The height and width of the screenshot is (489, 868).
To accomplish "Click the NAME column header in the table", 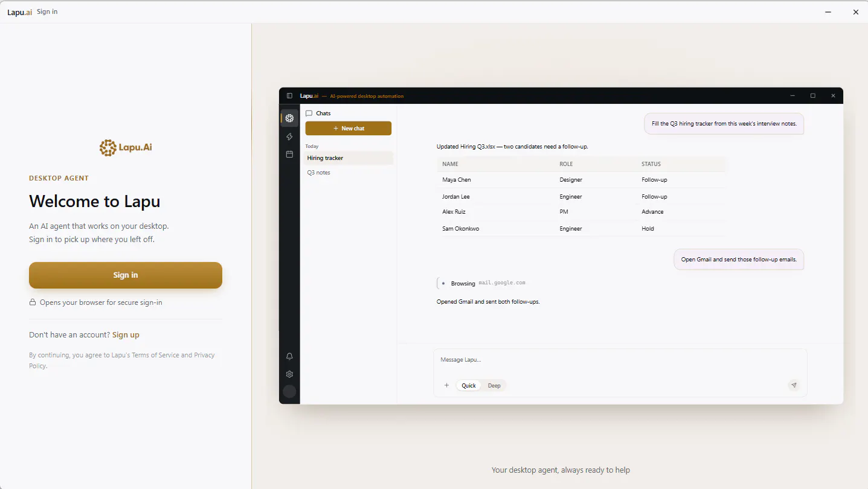I will [450, 164].
